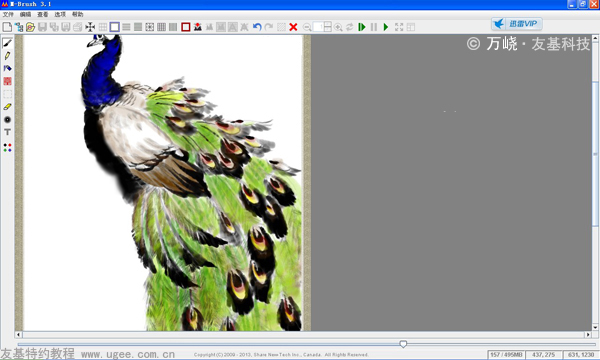Click the red seal stamp tool

pos(7,81)
